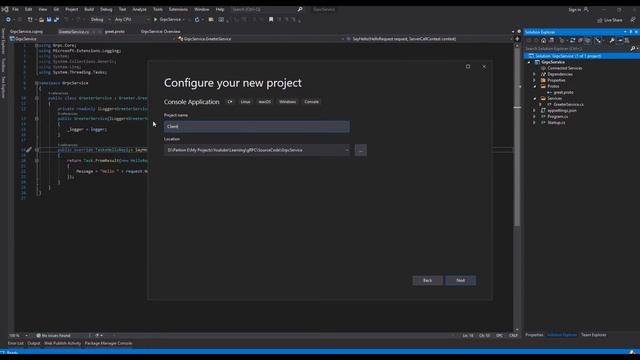Open the Any CPU platform dropdown
The height and width of the screenshot is (360, 640).
[131, 20]
